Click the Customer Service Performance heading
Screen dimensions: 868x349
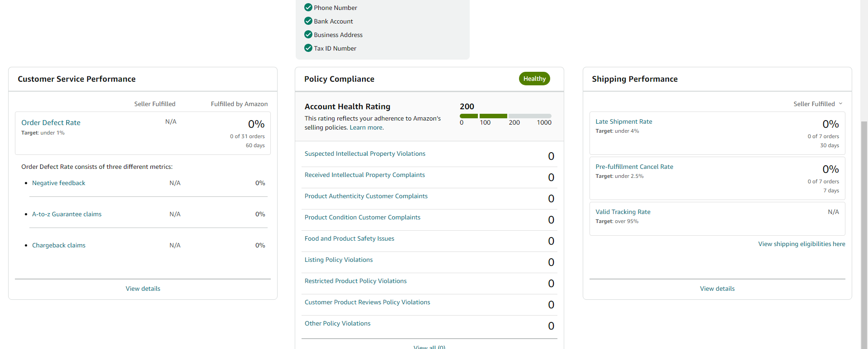click(77, 79)
